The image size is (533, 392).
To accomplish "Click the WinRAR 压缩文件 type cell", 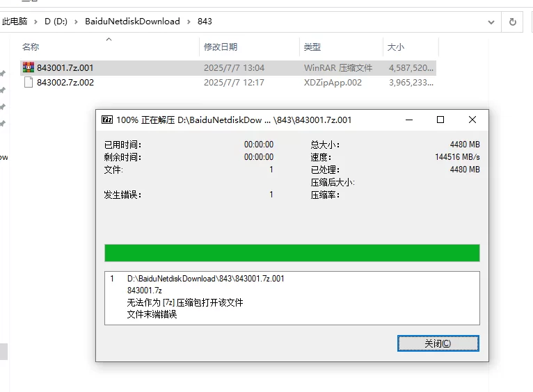I will click(338, 68).
